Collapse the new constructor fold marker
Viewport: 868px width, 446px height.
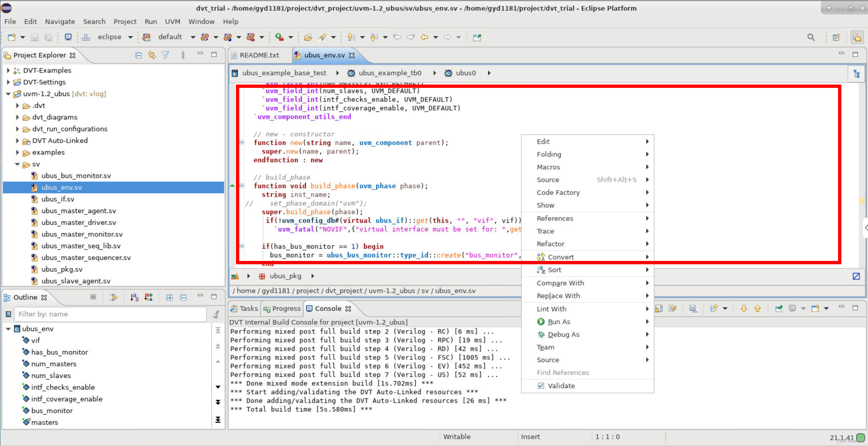point(242,142)
